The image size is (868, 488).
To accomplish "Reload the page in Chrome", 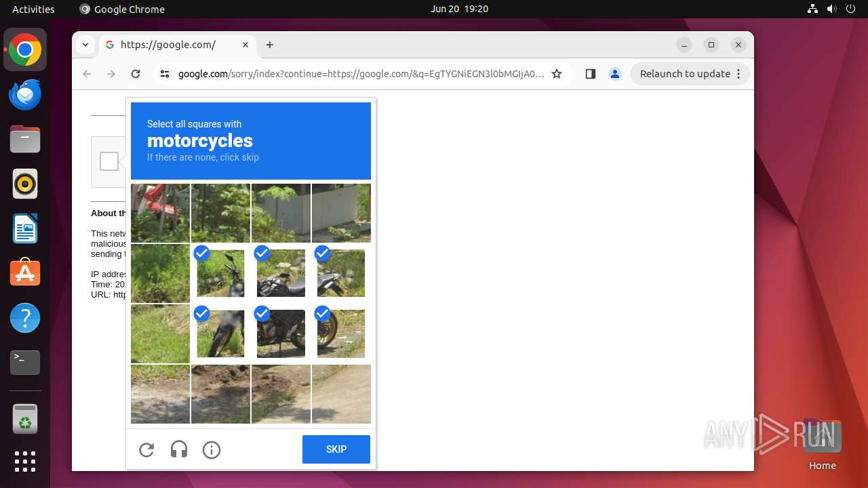I will point(136,74).
